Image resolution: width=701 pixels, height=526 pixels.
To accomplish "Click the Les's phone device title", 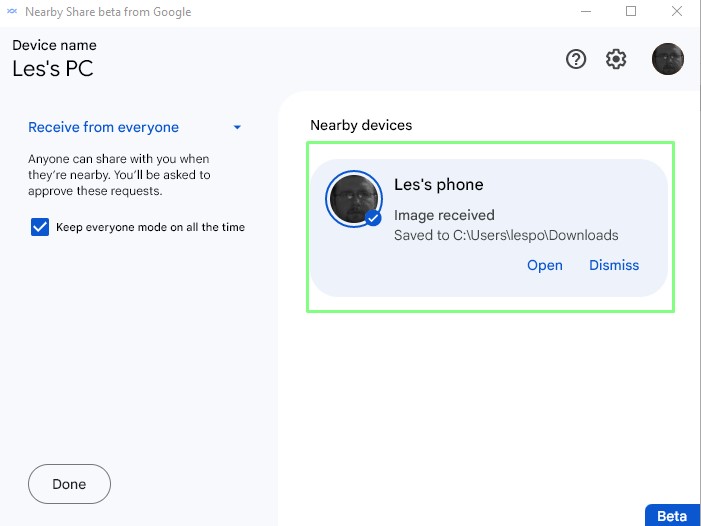I will (439, 185).
